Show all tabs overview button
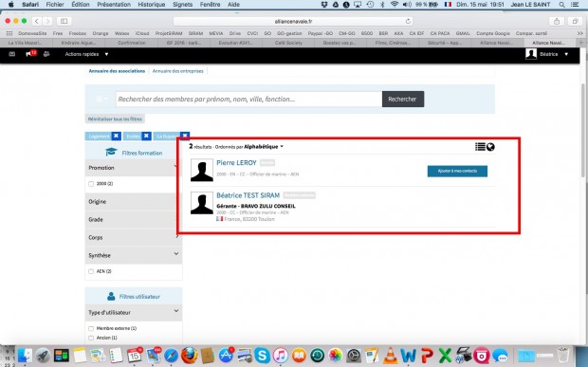 tap(575, 22)
